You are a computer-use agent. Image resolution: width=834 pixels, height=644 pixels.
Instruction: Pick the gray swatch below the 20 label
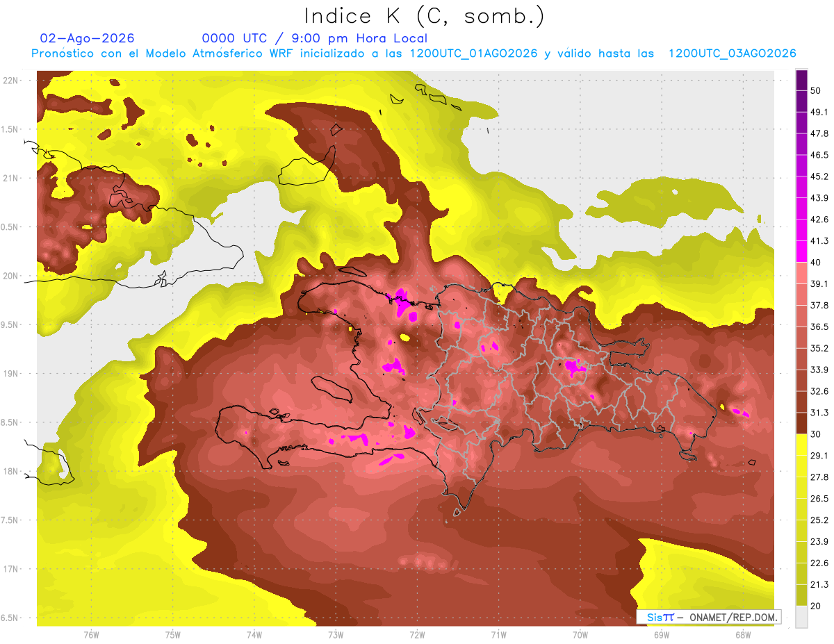(x=802, y=617)
